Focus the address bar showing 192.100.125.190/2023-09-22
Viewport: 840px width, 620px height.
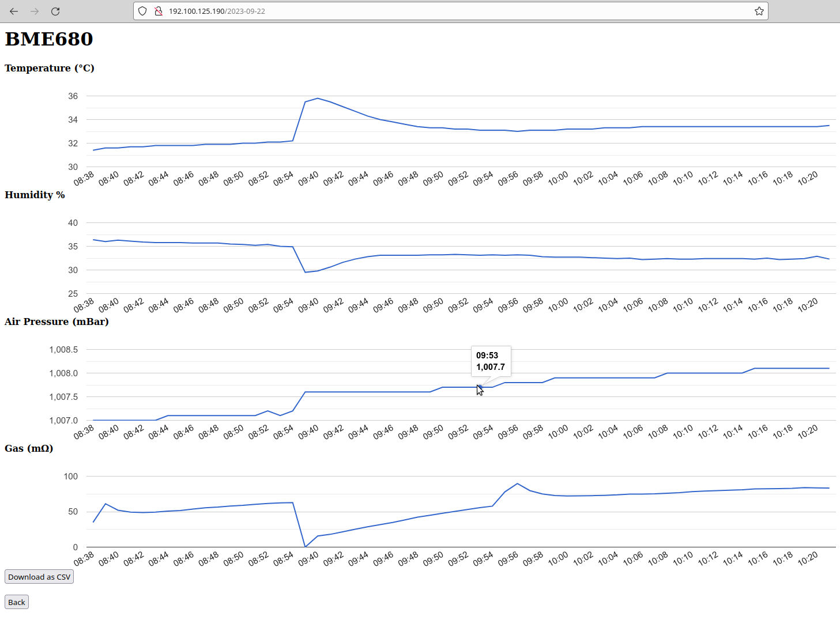point(450,11)
